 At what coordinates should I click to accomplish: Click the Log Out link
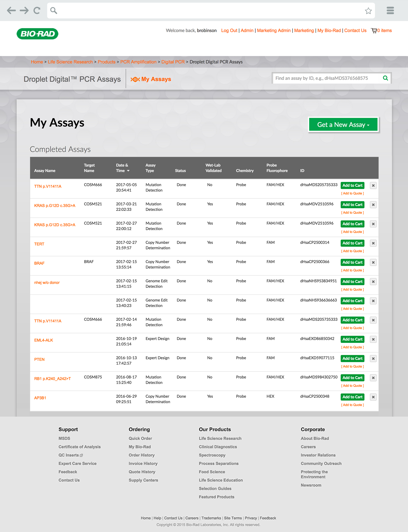pos(229,31)
